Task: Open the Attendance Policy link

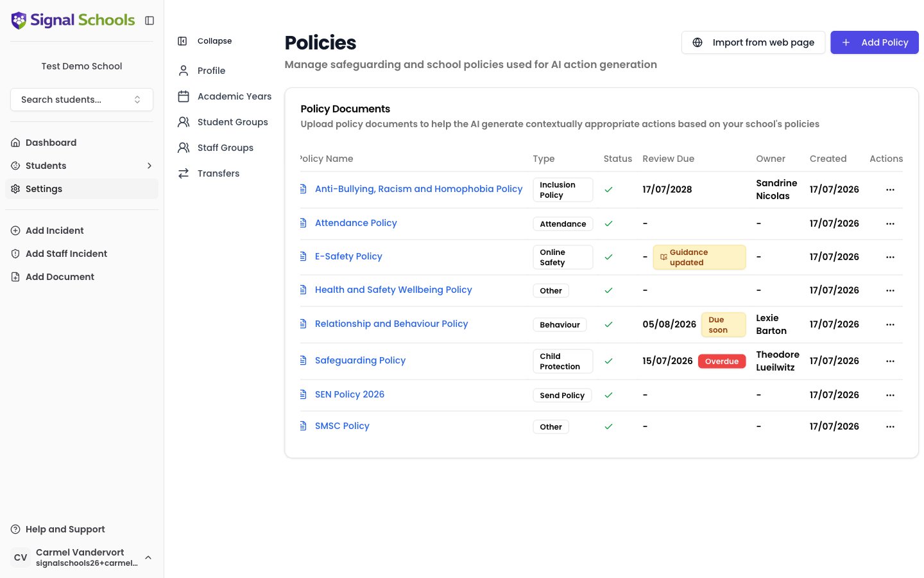Action: [x=356, y=223]
